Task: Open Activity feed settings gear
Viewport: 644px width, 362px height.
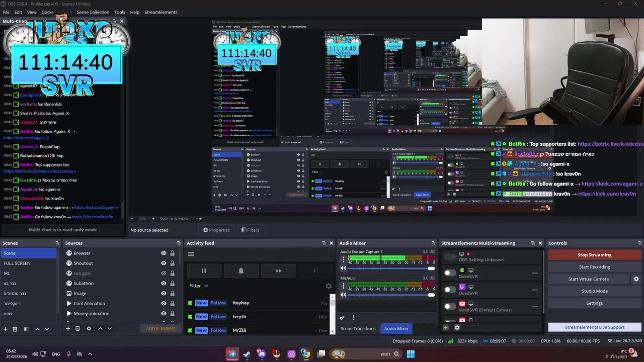Action: 329,286
